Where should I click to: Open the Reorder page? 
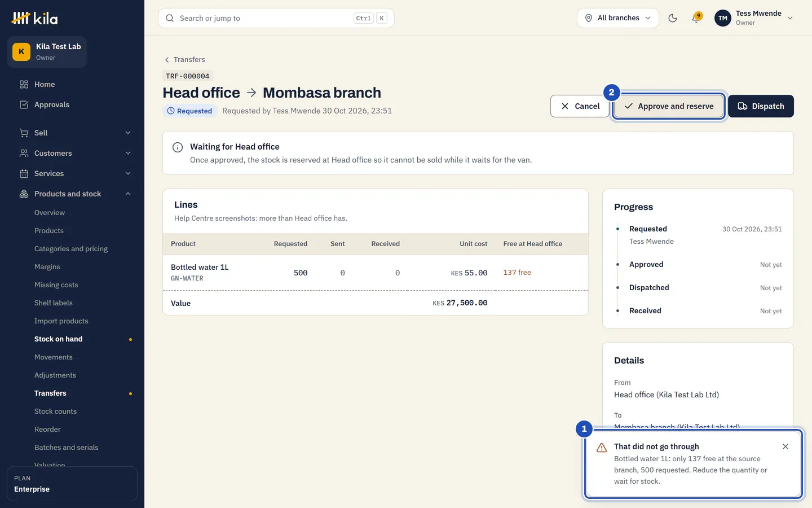tap(47, 430)
